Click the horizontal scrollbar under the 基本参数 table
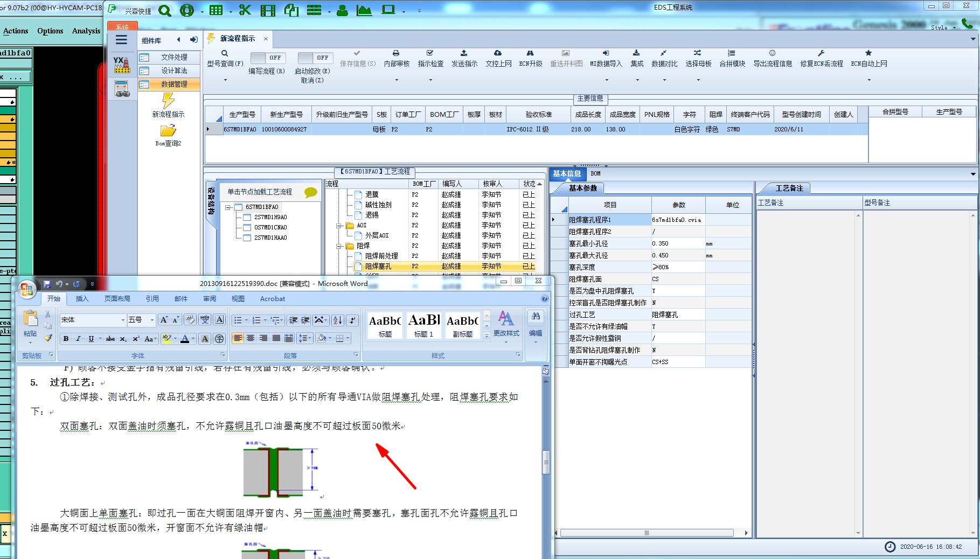980x559 pixels. click(x=647, y=533)
